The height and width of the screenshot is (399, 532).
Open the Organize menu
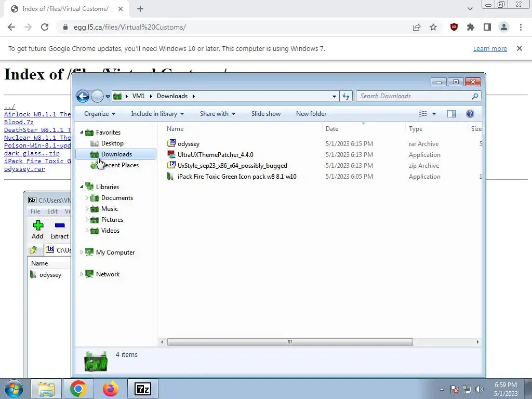[x=100, y=114]
